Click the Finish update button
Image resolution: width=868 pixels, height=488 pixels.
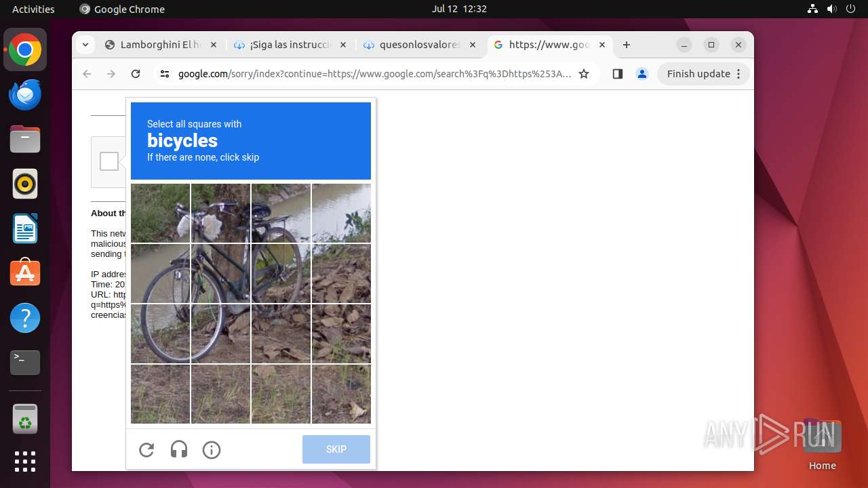(x=703, y=74)
